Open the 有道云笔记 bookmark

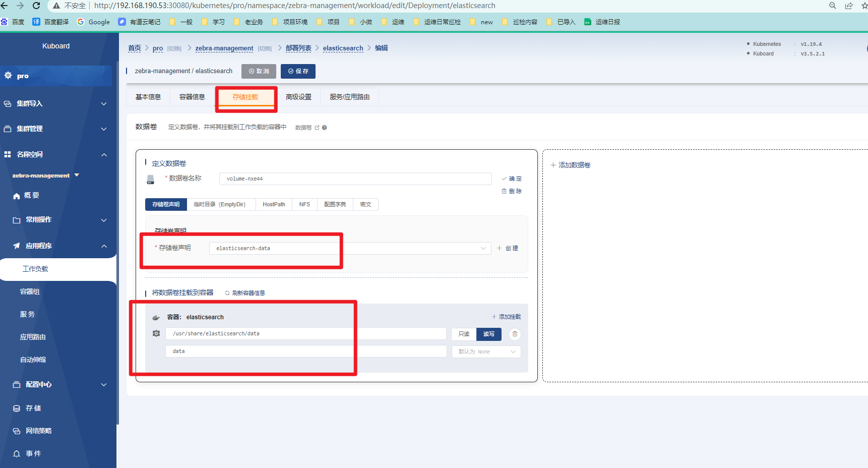click(139, 22)
